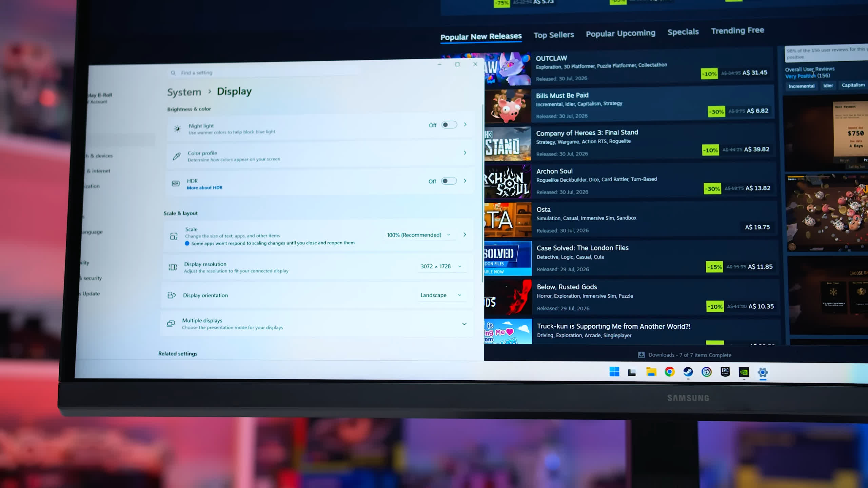Switch to the Popular Upcoming tab
The image size is (868, 488).
[x=620, y=34]
